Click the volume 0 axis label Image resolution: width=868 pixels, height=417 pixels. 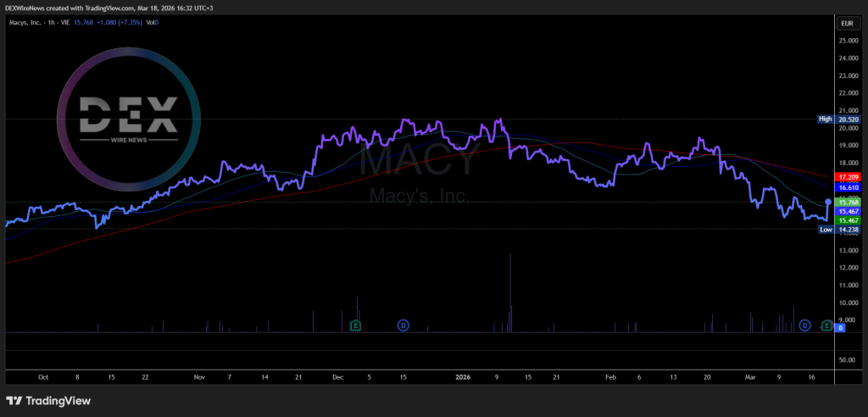(841, 328)
